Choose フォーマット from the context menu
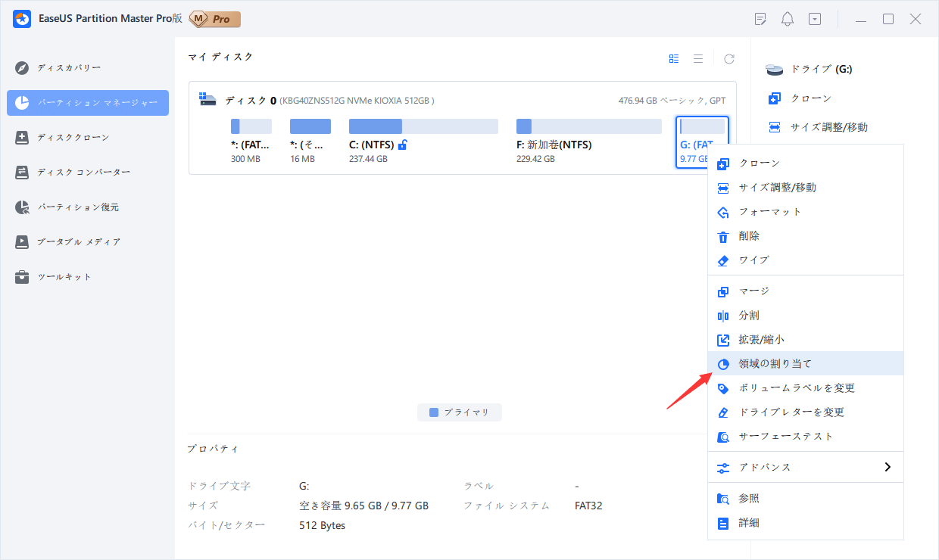This screenshot has height=560, width=939. (x=769, y=212)
